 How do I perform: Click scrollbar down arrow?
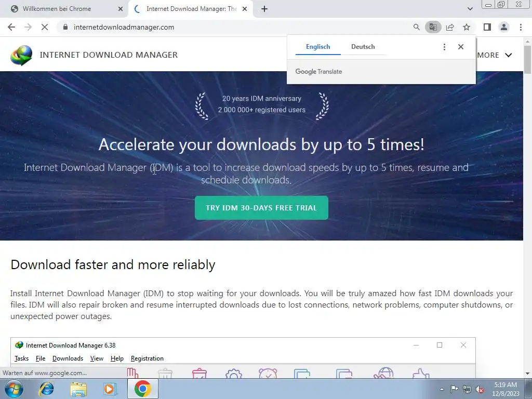click(527, 374)
